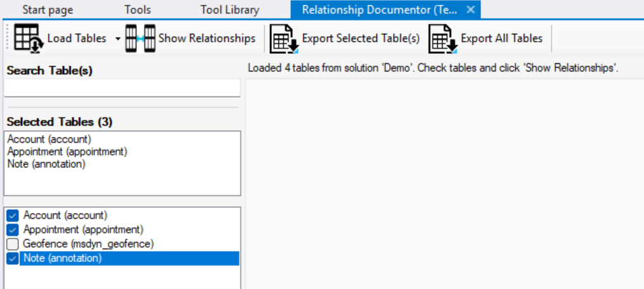Screen dimensions: 644x289
Task: Uncheck the Account (account) checkbox
Action: pos(13,215)
